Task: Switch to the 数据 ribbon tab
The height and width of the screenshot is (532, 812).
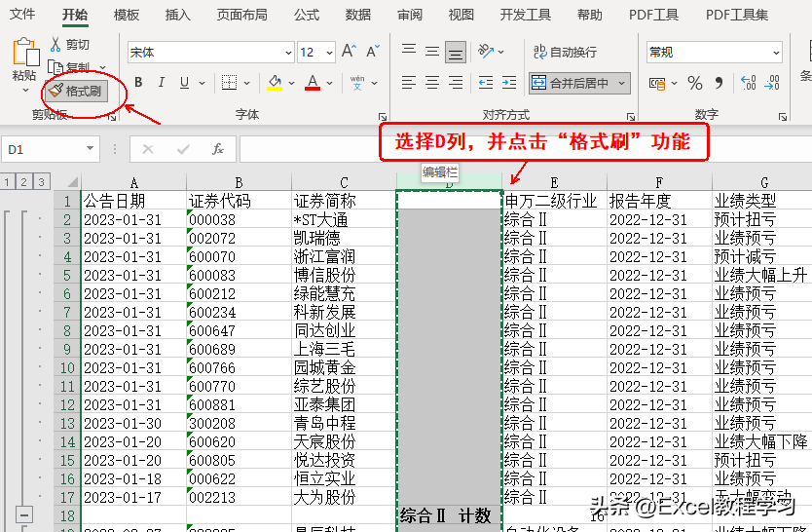Action: pos(358,15)
